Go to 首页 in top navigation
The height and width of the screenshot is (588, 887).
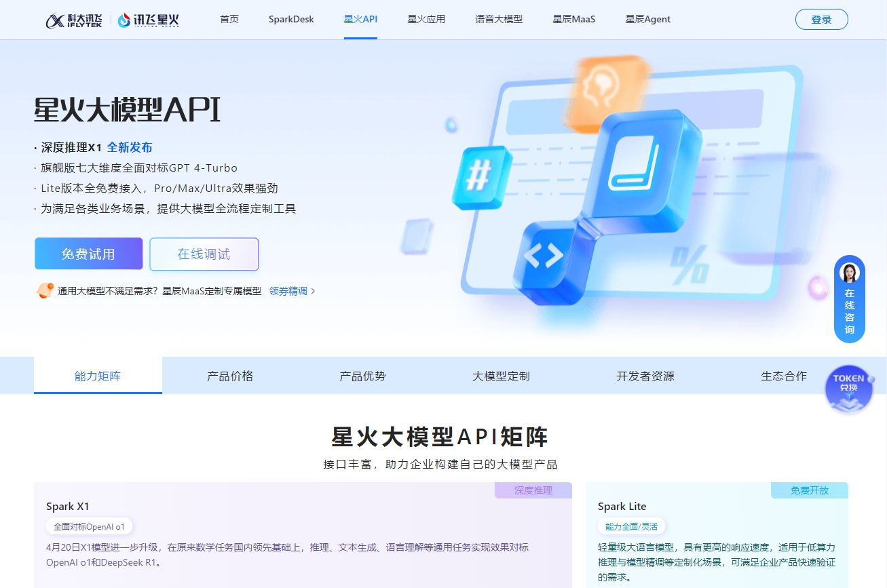(x=229, y=19)
